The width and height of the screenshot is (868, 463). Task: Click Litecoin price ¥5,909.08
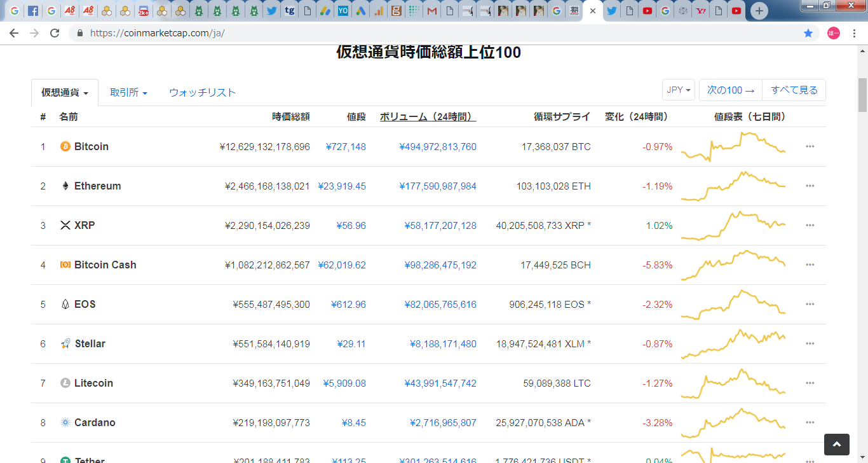(344, 383)
